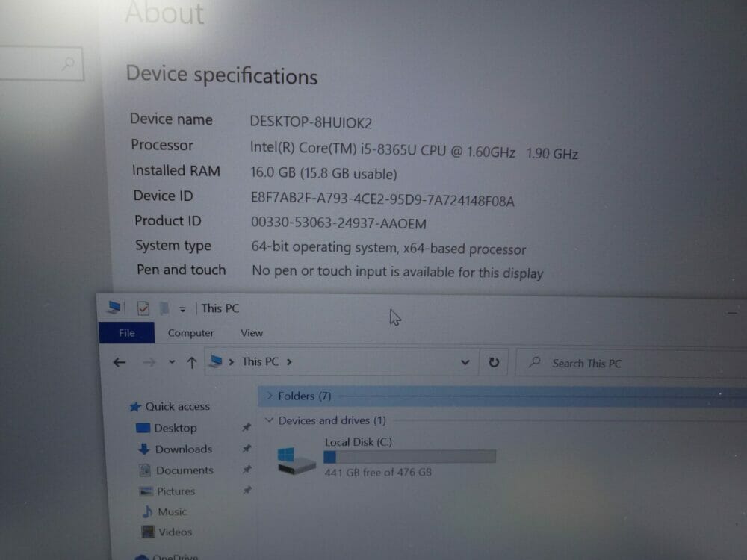Screen dimensions: 747x560
Task: Open the address bar history dropdown
Action: 465,362
